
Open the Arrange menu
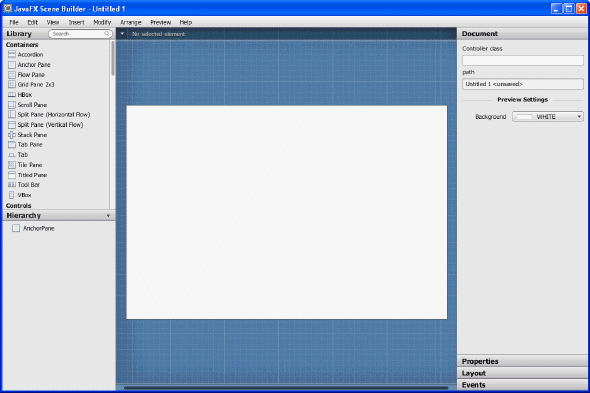coord(131,23)
